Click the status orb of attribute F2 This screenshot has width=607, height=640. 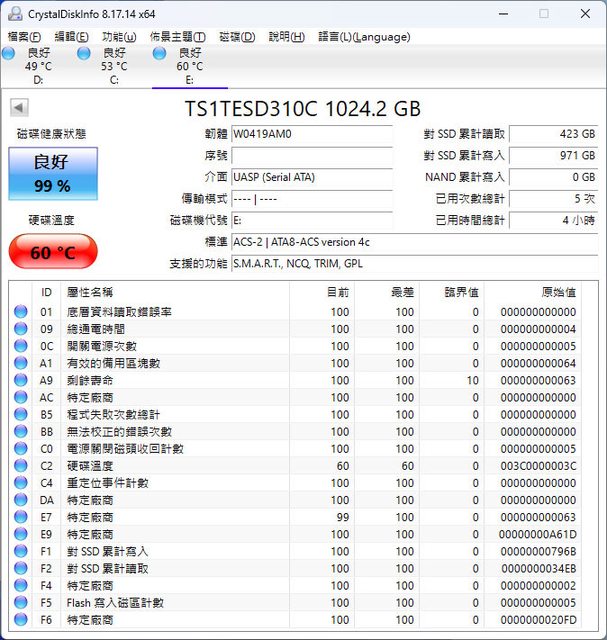coord(21,569)
